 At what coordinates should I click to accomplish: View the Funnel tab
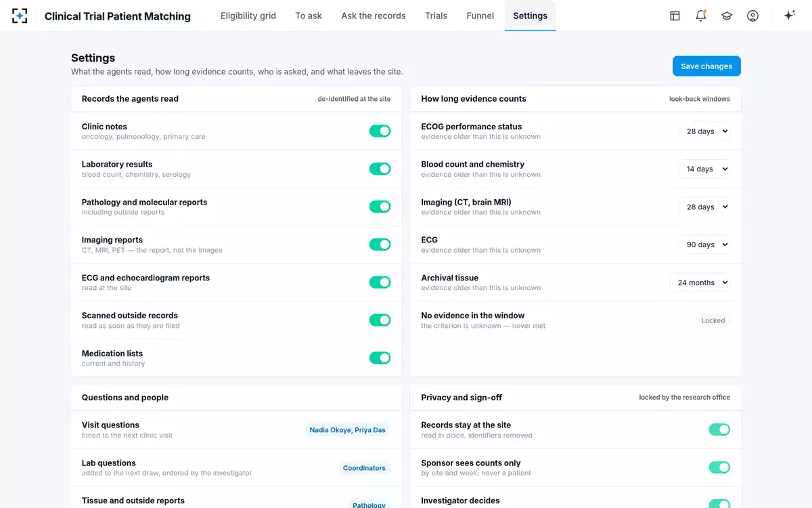[480, 16]
